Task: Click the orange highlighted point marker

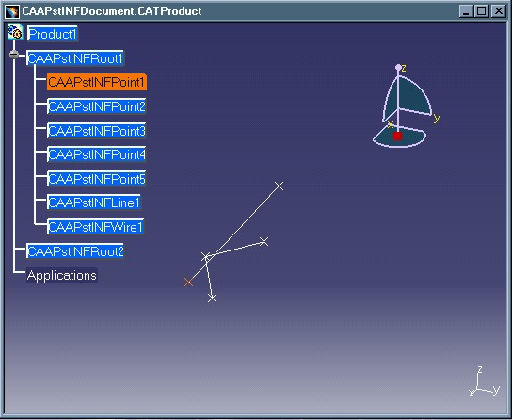Action: tap(188, 283)
